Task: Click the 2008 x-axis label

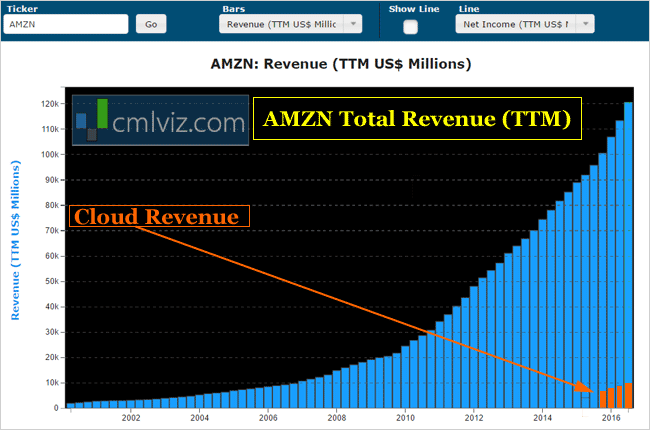Action: [x=337, y=418]
